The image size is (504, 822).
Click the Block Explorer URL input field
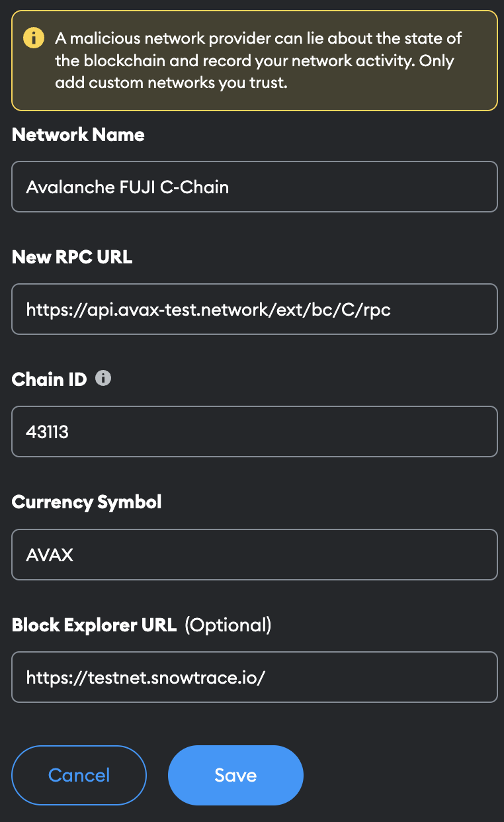click(255, 677)
